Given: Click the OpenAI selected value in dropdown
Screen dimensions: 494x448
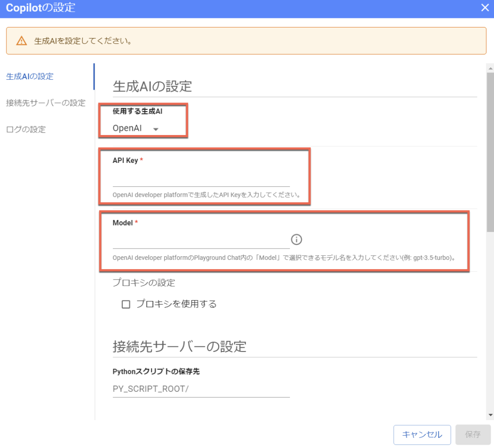Looking at the screenshot, I should tap(127, 129).
